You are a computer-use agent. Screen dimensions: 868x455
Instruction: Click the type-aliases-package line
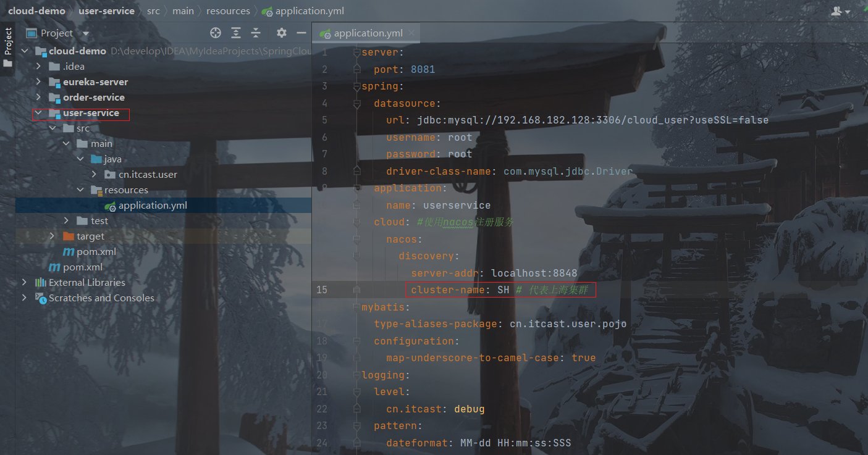point(500,324)
